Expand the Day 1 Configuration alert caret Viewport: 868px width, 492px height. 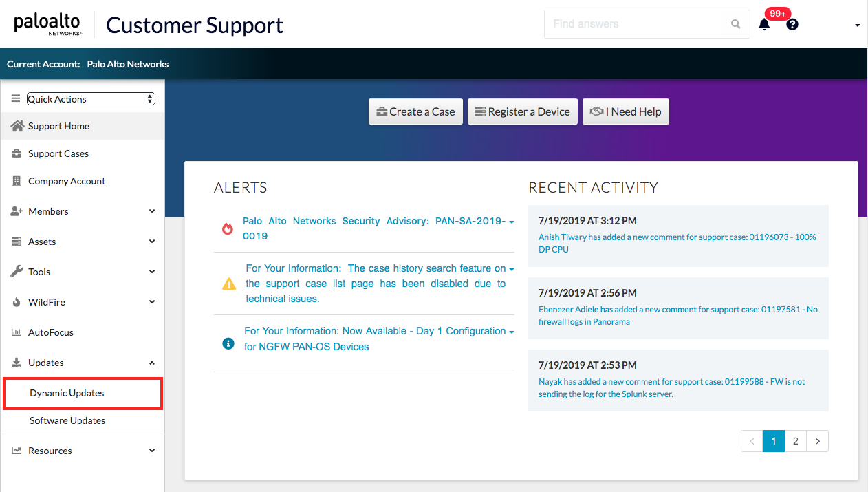[x=512, y=332]
